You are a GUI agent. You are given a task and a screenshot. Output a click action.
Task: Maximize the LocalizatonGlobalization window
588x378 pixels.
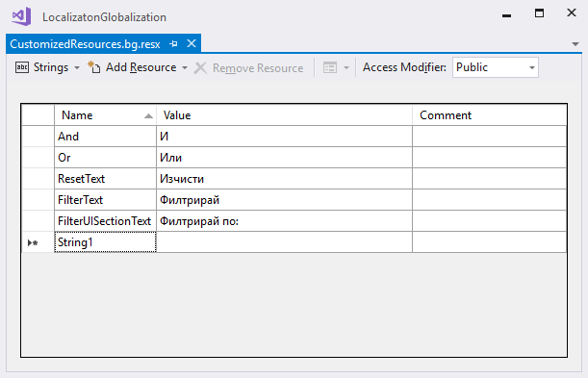point(539,13)
